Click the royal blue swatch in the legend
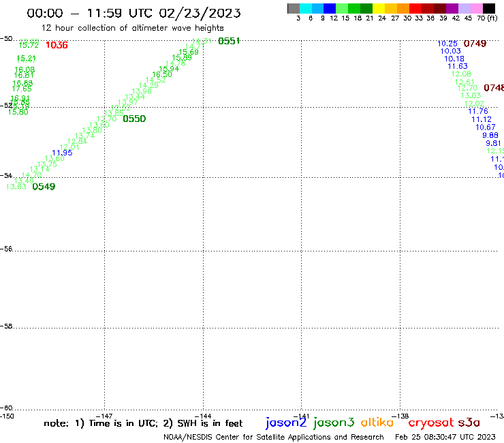Image resolution: width=504 pixels, height=443 pixels. point(330,8)
